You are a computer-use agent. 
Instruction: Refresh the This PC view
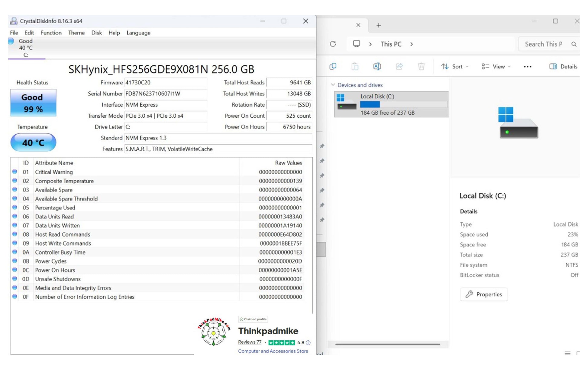pyautogui.click(x=333, y=44)
